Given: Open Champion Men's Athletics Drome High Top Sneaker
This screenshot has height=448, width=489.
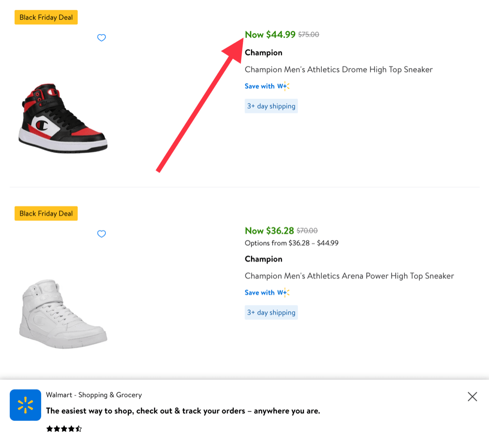Looking at the screenshot, I should click(x=339, y=70).
